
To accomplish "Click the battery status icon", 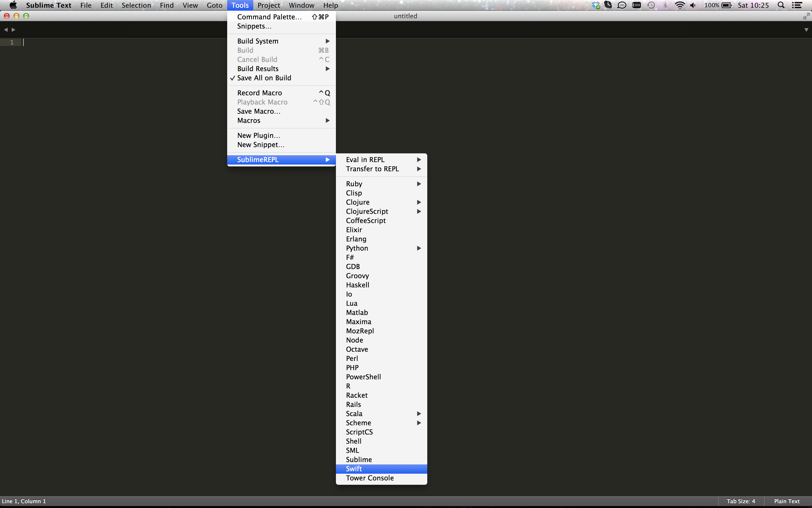I will pyautogui.click(x=726, y=5).
